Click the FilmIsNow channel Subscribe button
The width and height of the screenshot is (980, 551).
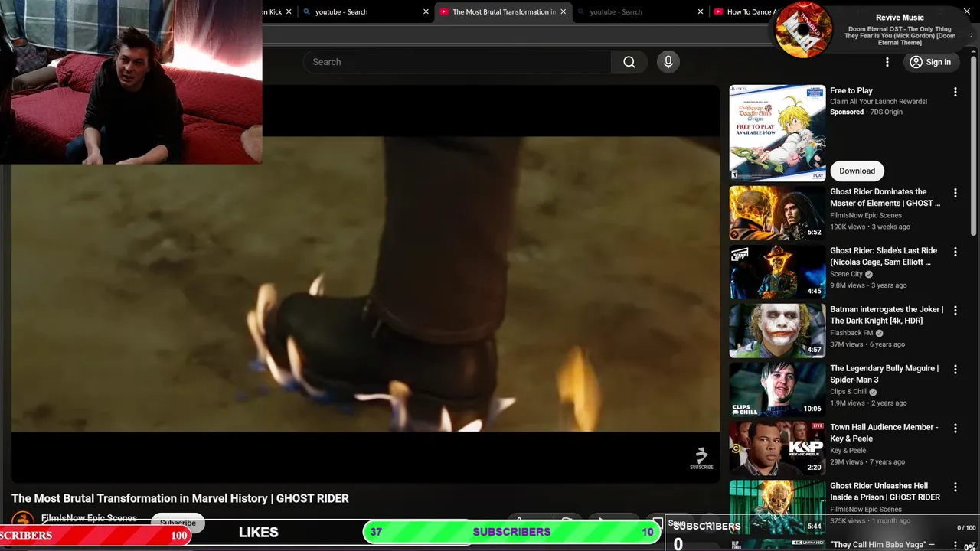(x=178, y=523)
